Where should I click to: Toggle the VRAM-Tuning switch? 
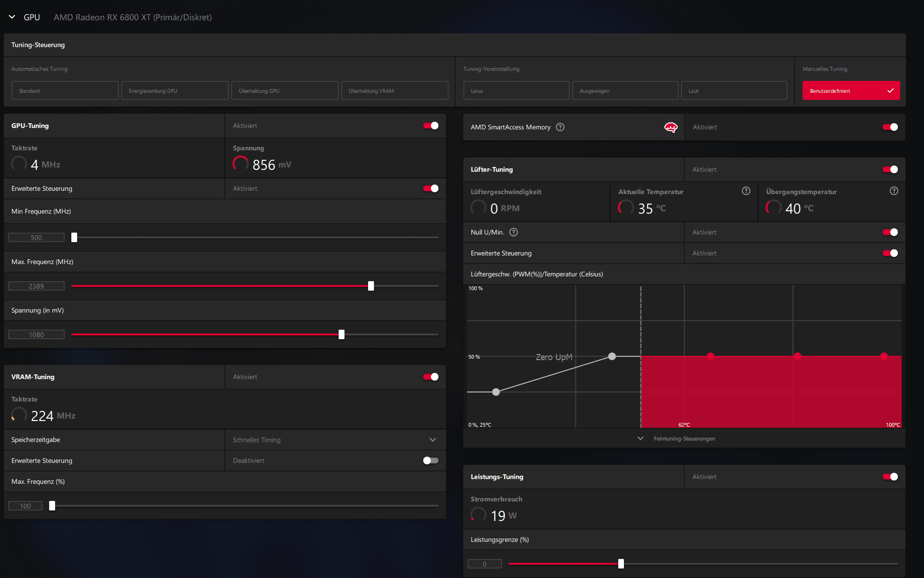click(431, 377)
